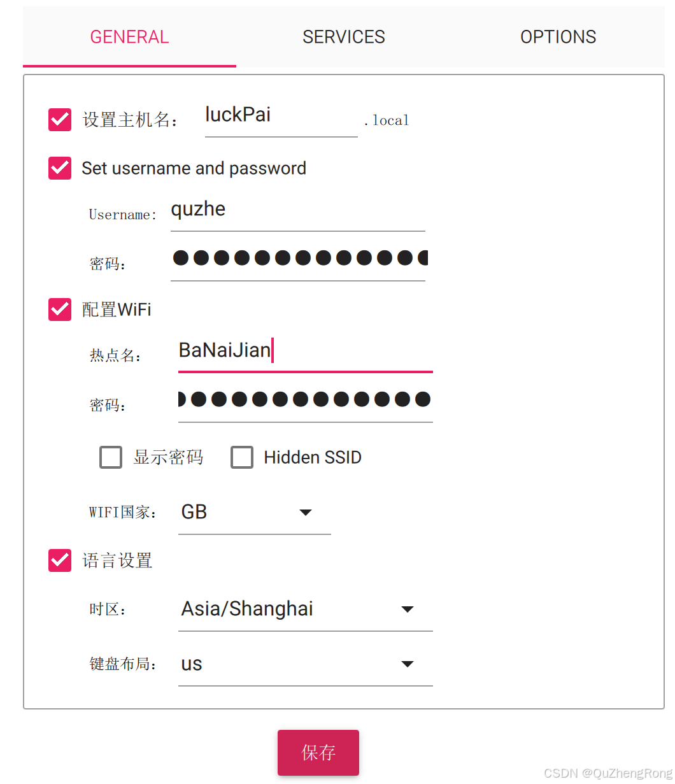Open the OPTIONS tab
Image resolution: width=675 pixels, height=784 pixels.
[558, 37]
